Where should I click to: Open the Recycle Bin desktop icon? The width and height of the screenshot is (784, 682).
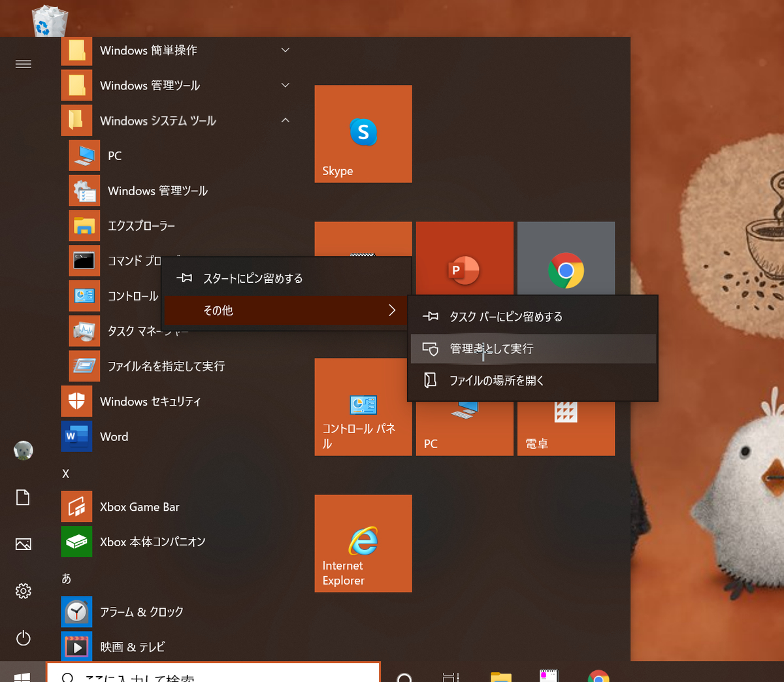50,21
